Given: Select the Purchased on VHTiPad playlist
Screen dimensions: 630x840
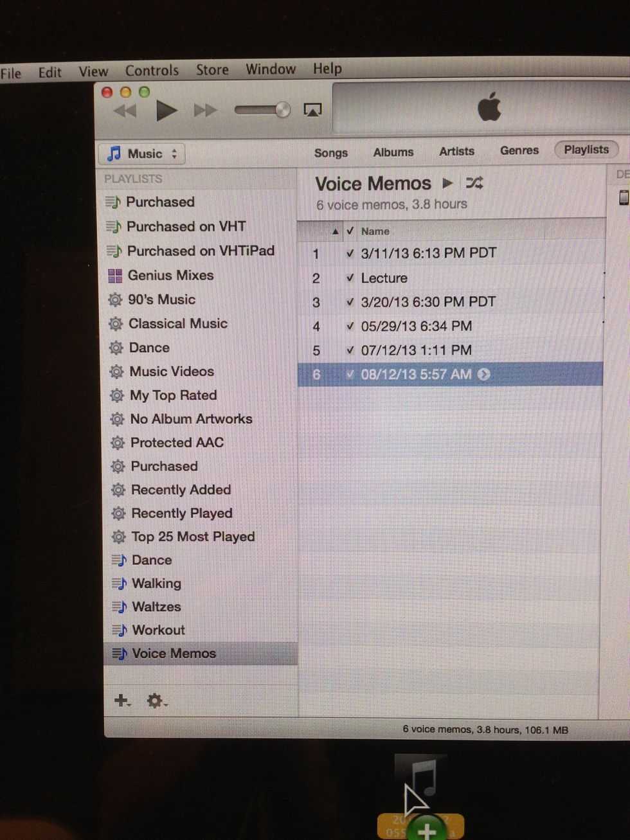Looking at the screenshot, I should [199, 251].
